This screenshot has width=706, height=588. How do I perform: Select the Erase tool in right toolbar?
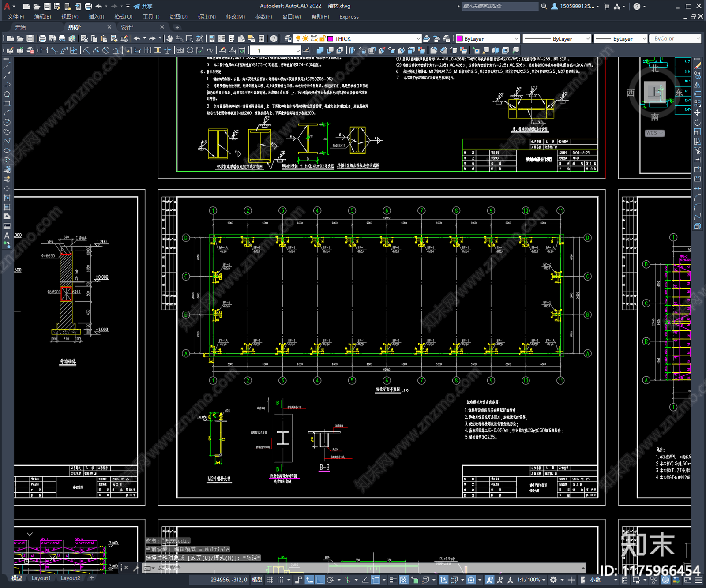(x=697, y=65)
